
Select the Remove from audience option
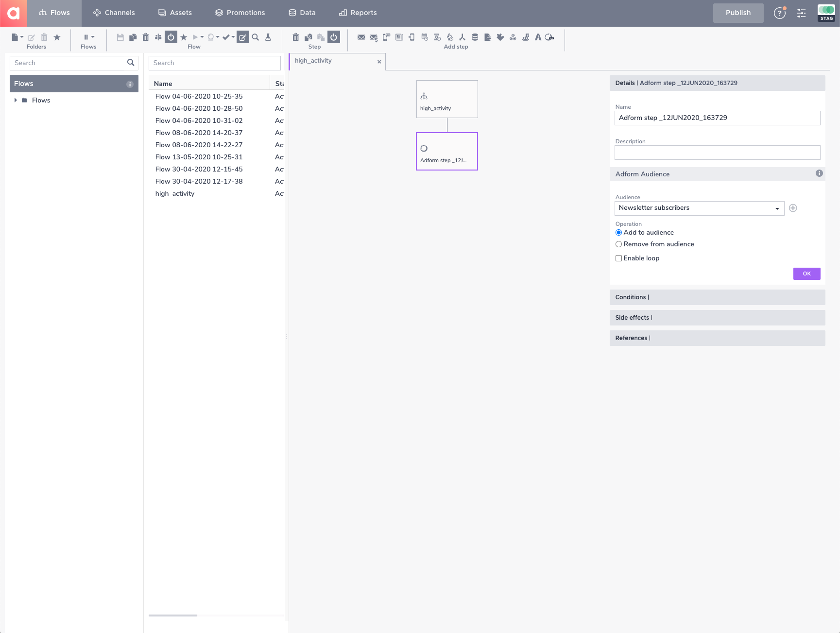pos(618,244)
